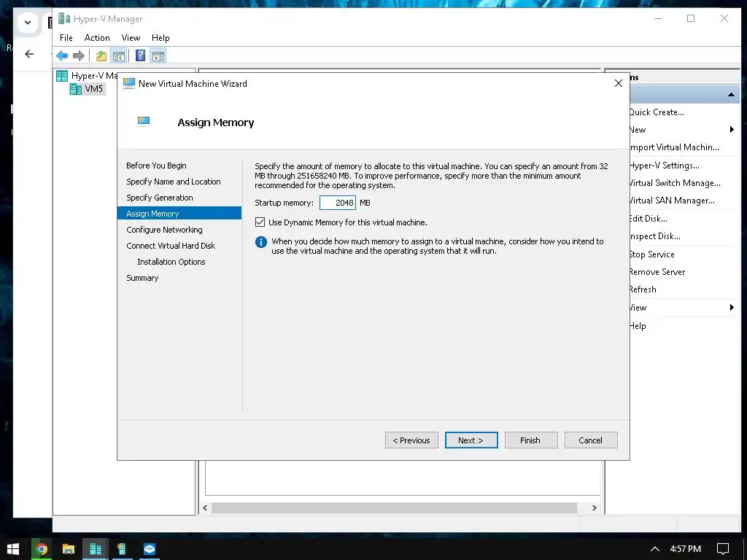Open Virtual SAN Manager action

coord(672,201)
